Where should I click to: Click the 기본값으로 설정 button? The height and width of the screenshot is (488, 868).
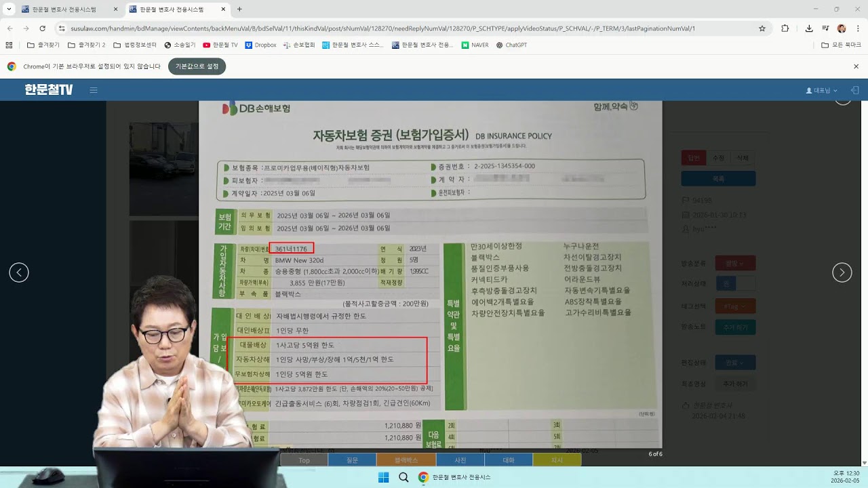pos(197,66)
